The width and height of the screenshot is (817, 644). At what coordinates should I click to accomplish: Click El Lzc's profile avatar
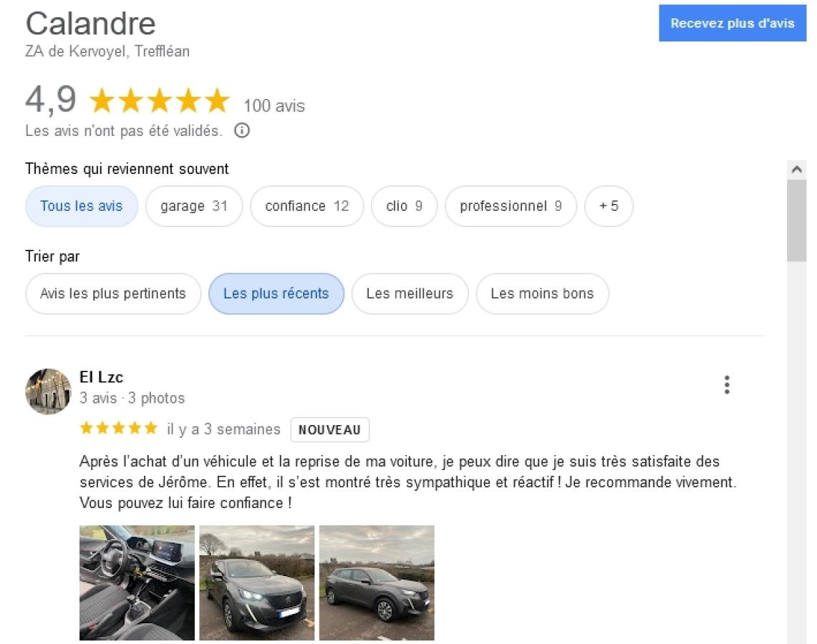(48, 391)
